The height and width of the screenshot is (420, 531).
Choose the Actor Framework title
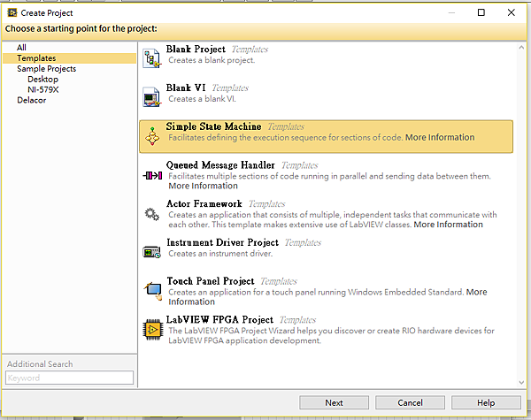(204, 203)
